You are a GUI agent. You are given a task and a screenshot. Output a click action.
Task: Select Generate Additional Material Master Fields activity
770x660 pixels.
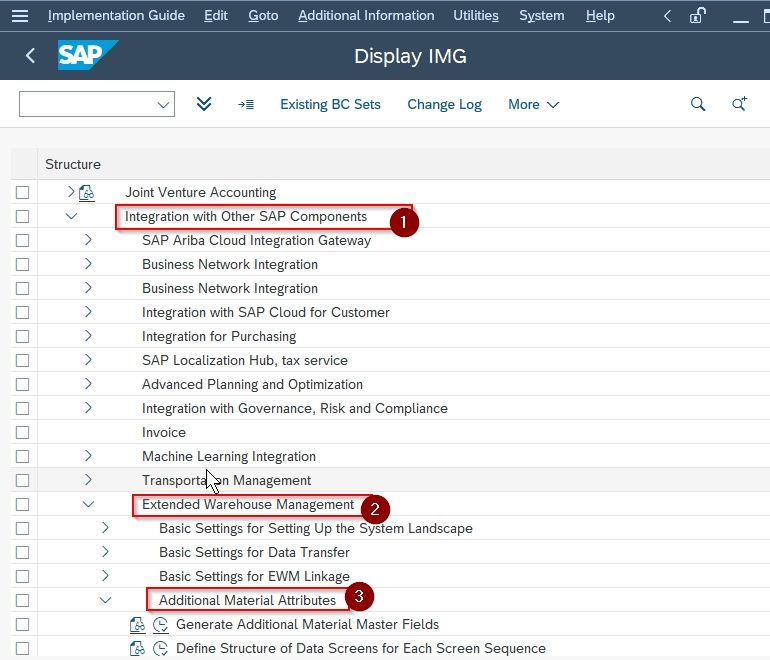coord(307,625)
